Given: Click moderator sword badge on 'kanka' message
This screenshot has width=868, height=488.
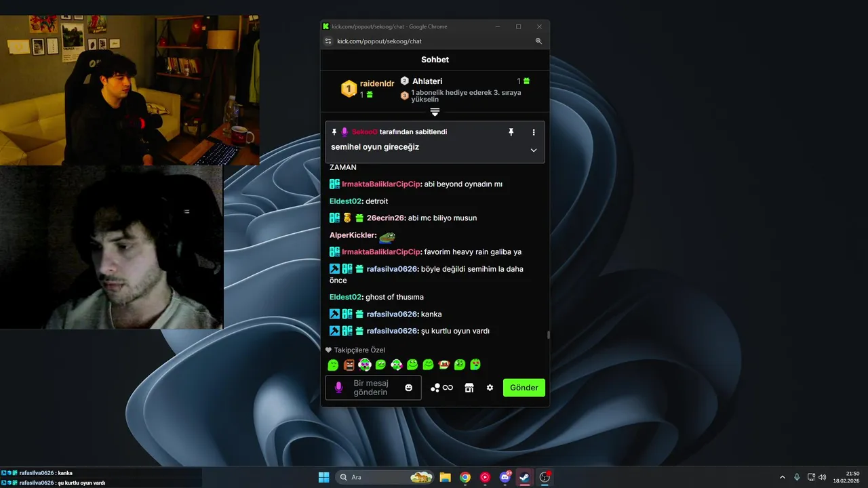Looking at the screenshot, I should 334,314.
